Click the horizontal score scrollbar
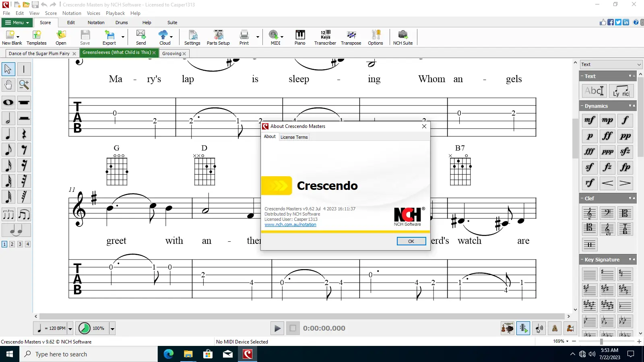This screenshot has width=644, height=362. coord(302,317)
